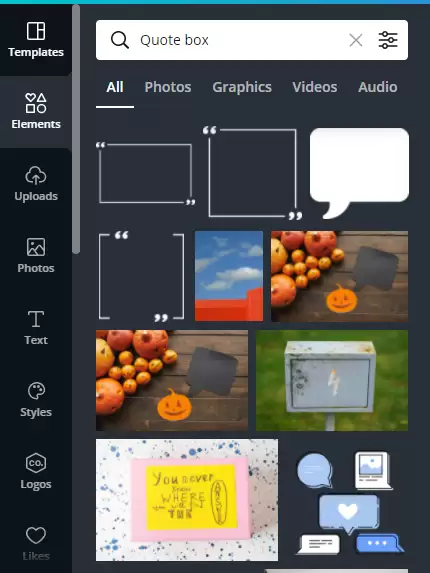The image size is (430, 573).
Task: Select the Text tool in sidebar
Action: coord(36,327)
